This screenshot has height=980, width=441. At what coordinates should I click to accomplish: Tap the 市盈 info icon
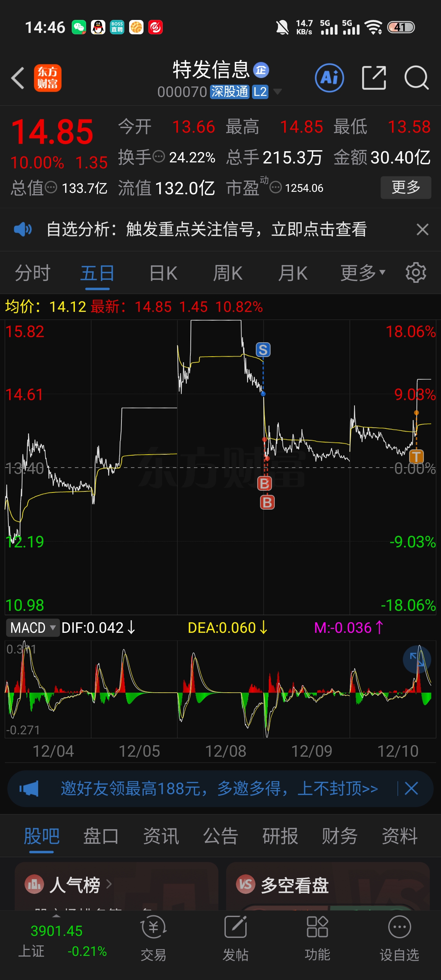275,187
